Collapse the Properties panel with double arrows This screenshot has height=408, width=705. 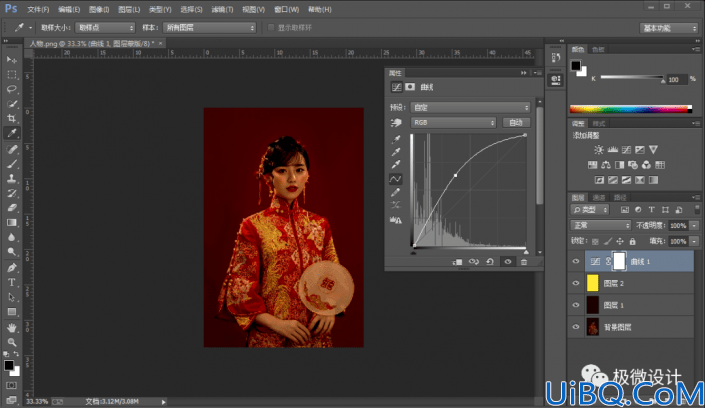coord(524,73)
